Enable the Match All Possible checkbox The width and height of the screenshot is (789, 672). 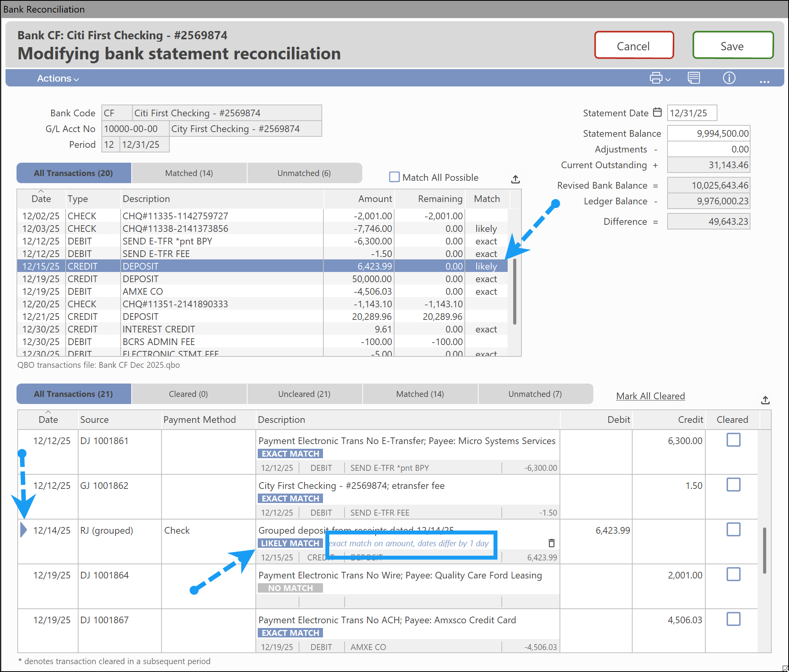(394, 177)
